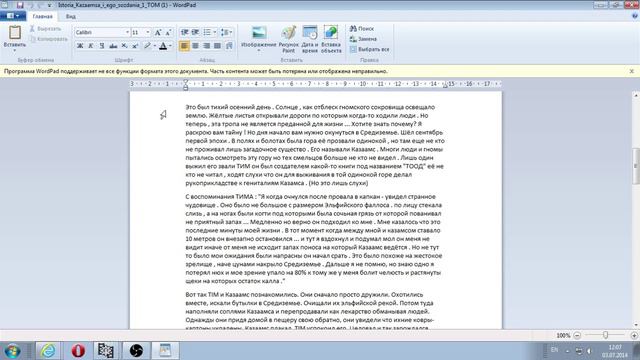This screenshot has height=360, width=640.
Task: Open the Quick Access Toolbar customize arrow
Action: (x=49, y=5)
